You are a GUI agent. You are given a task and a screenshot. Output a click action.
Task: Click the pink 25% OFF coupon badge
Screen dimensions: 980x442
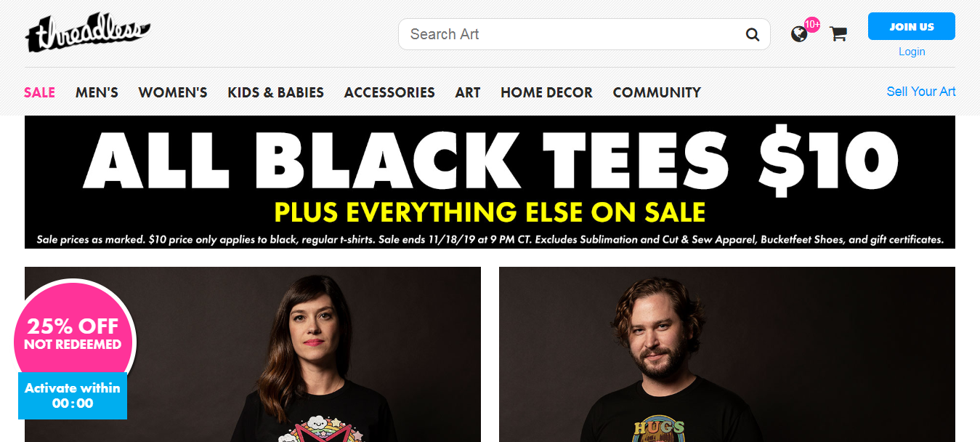coord(74,333)
